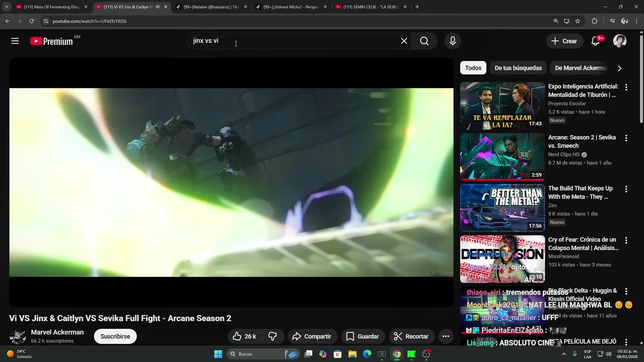The image size is (644, 362).
Task: Open options for Cry of Fear video
Action: 626,240
